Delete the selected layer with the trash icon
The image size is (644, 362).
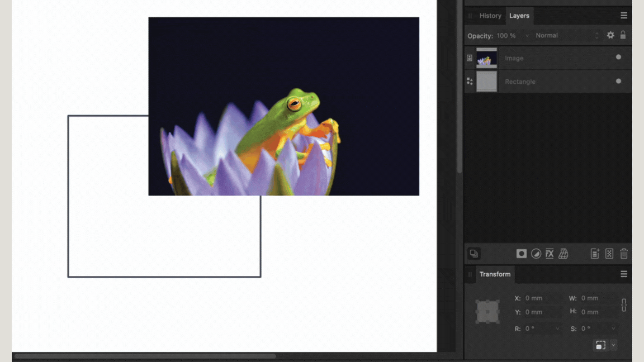(623, 253)
